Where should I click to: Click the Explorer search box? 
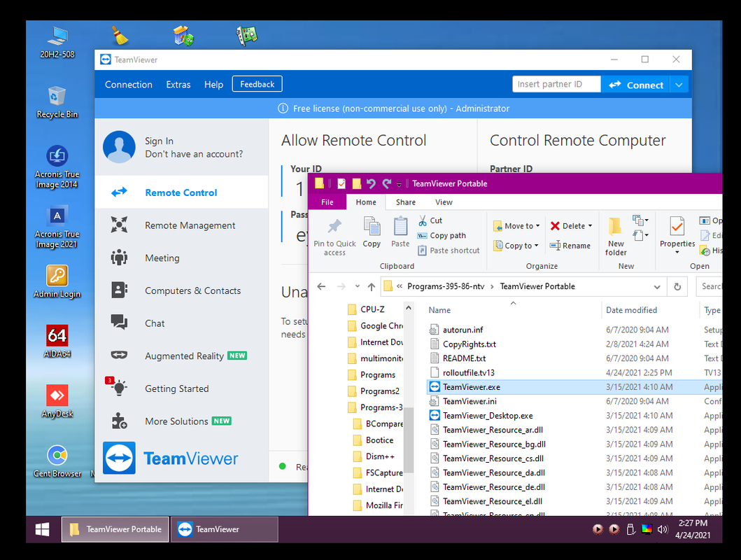click(709, 286)
